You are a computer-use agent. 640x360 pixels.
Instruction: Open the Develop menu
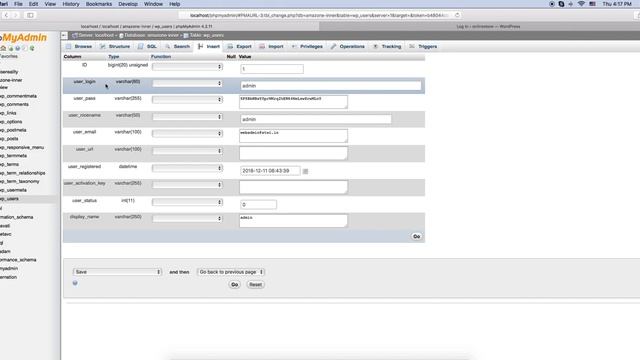click(x=128, y=4)
